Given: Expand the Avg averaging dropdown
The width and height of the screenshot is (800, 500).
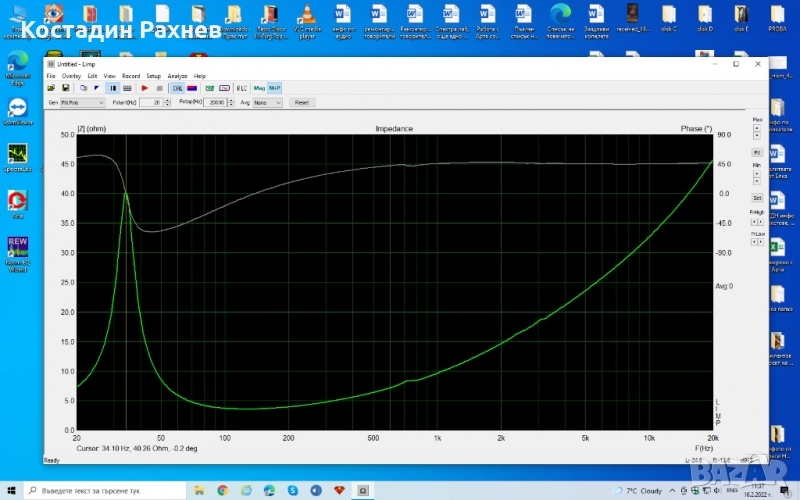Looking at the screenshot, I should click(x=269, y=102).
